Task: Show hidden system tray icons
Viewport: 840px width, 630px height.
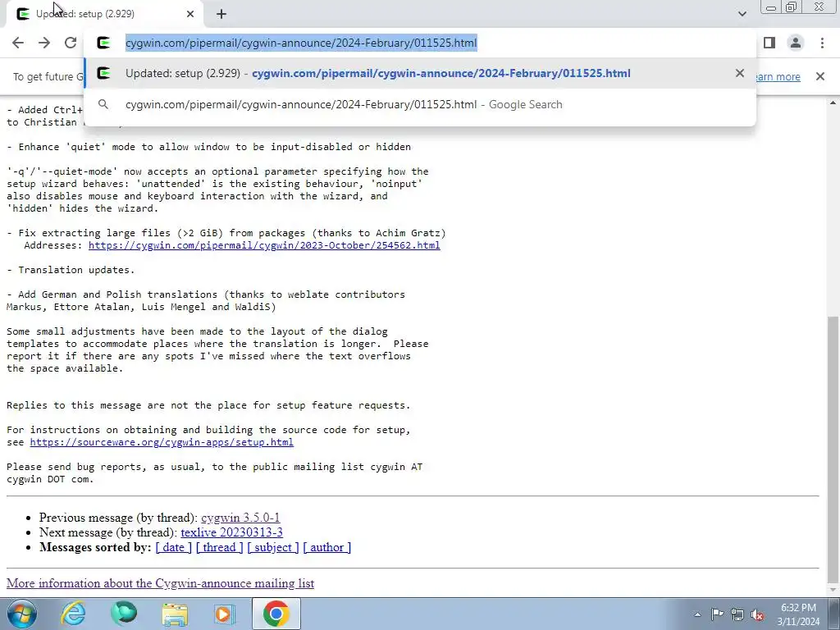Action: [697, 614]
